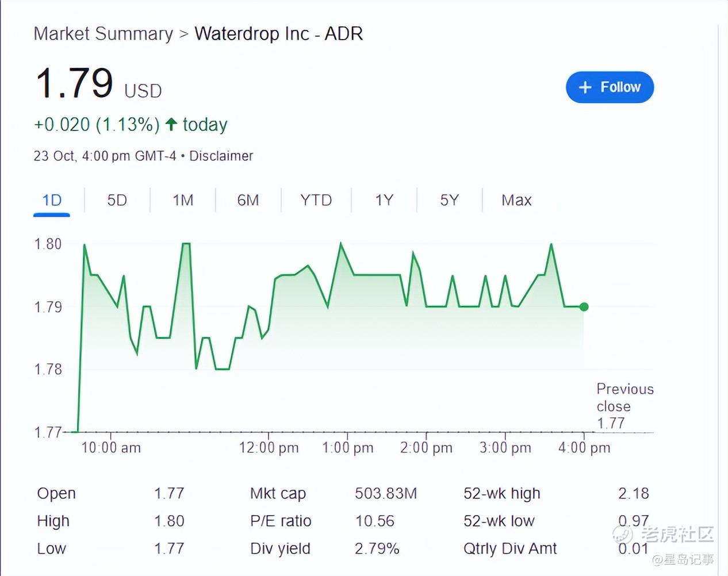Click the green up arrow icon
This screenshot has height=576, width=728.
[x=171, y=124]
